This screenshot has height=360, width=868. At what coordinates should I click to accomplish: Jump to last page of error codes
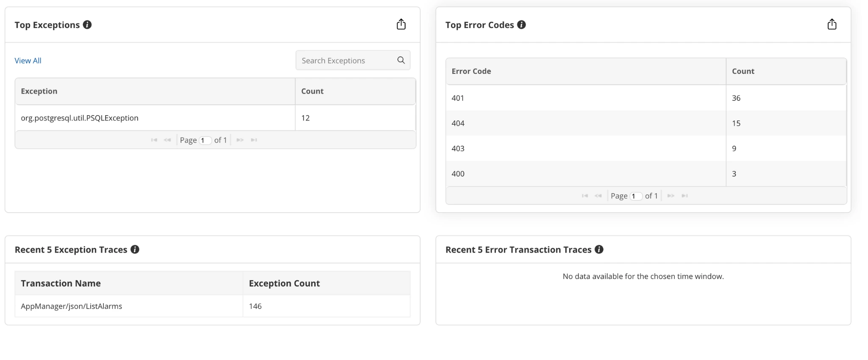tap(684, 196)
